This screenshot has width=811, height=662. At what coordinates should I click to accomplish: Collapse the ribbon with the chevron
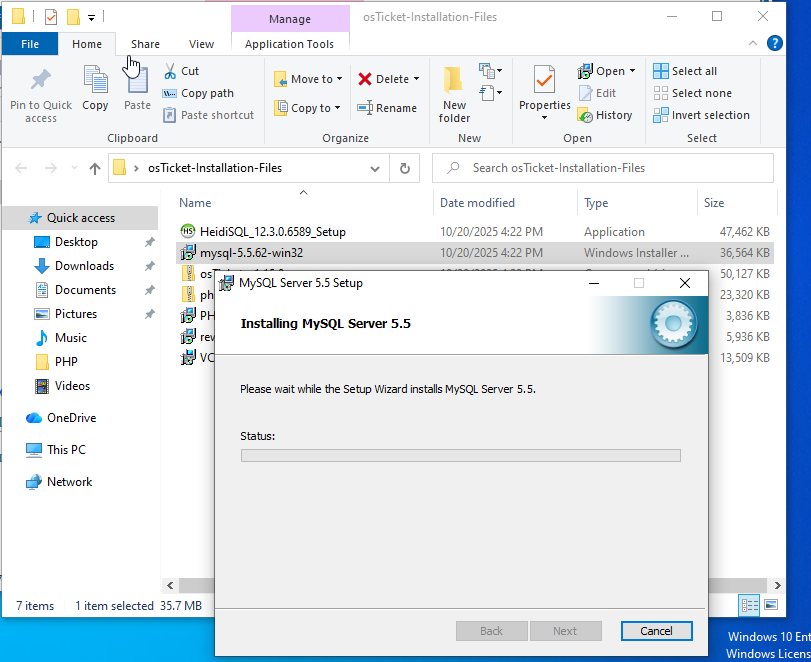(x=753, y=43)
